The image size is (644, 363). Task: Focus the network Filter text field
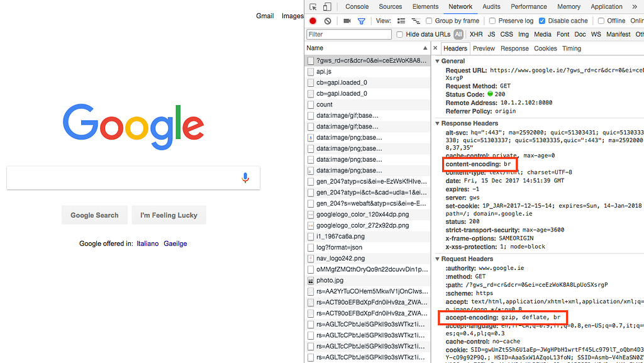[x=349, y=35]
